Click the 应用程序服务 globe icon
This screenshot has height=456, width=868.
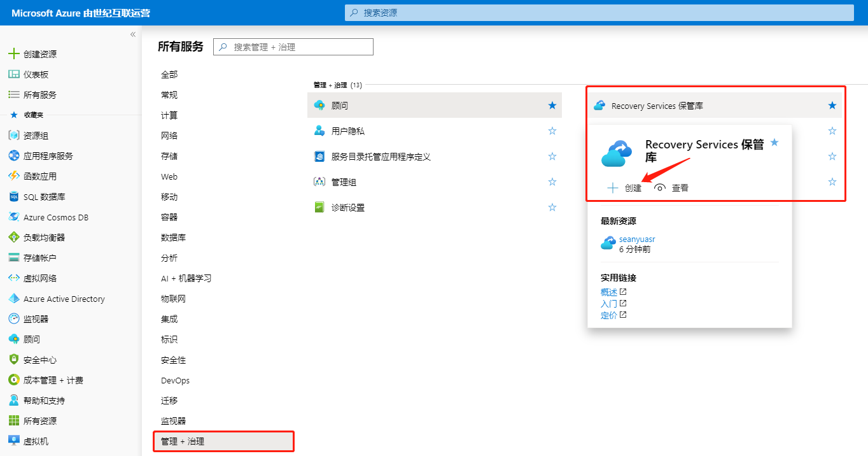(x=14, y=155)
